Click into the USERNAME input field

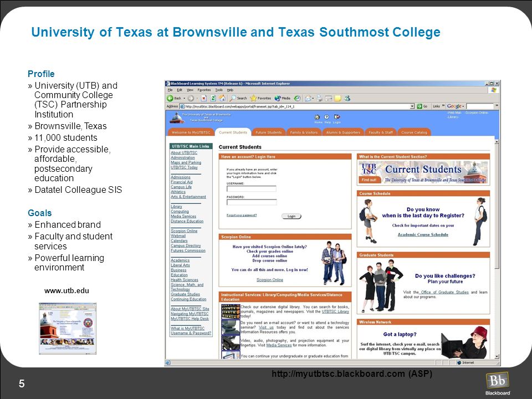tap(252, 188)
